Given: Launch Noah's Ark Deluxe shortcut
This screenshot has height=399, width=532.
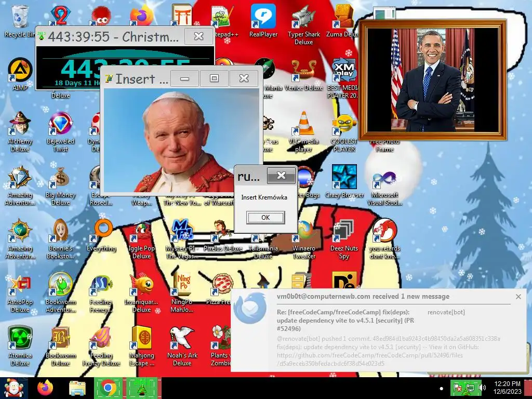Looking at the screenshot, I should tap(182, 346).
